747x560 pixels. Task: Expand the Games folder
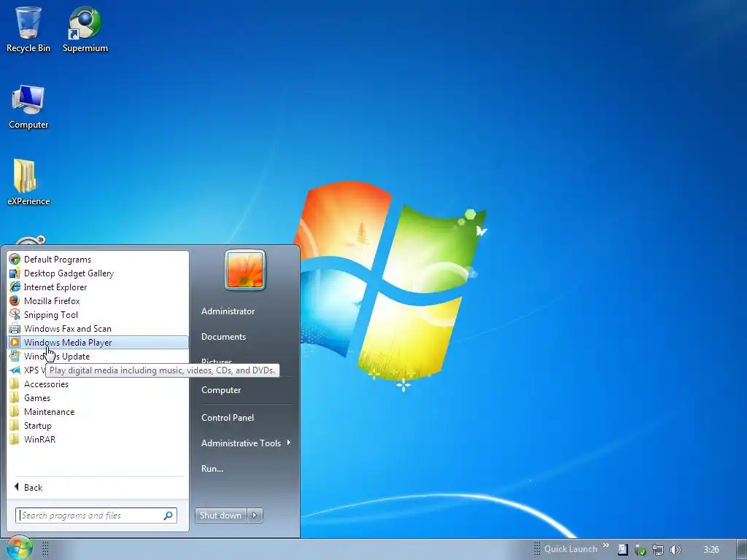[x=98, y=397]
